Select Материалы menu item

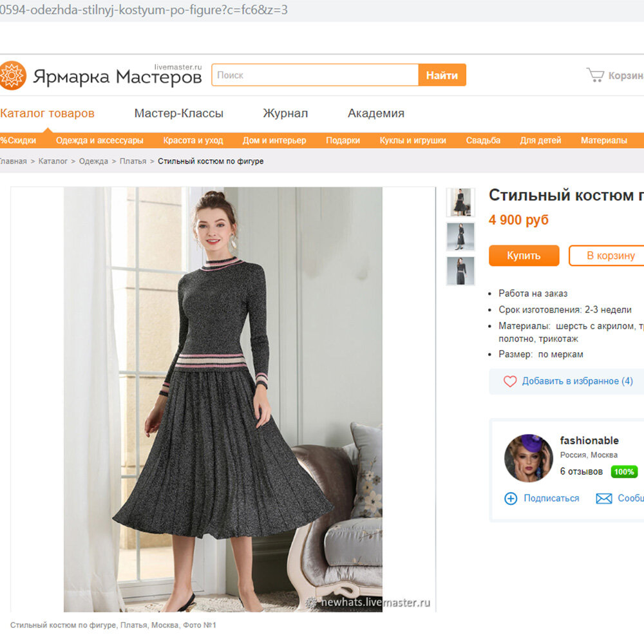click(604, 140)
